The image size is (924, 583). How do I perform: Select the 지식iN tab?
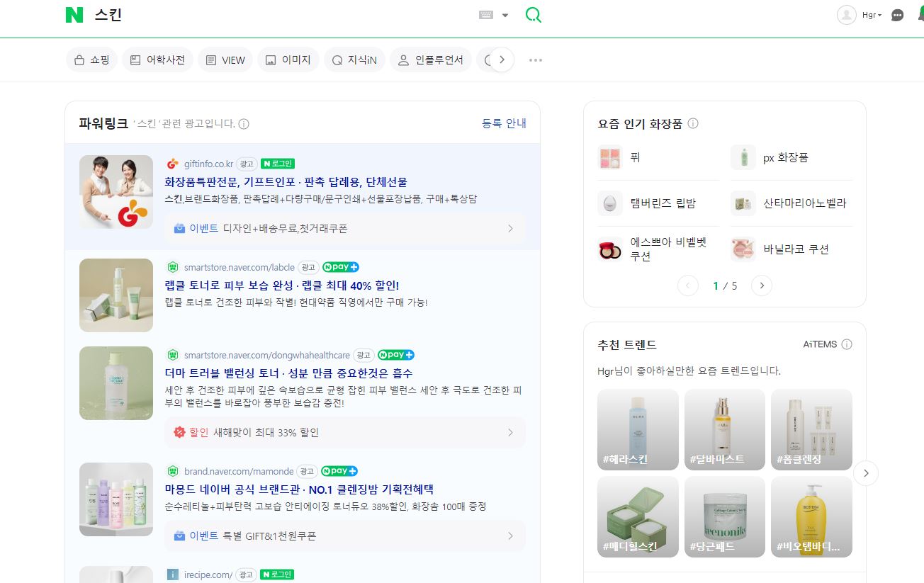click(354, 60)
